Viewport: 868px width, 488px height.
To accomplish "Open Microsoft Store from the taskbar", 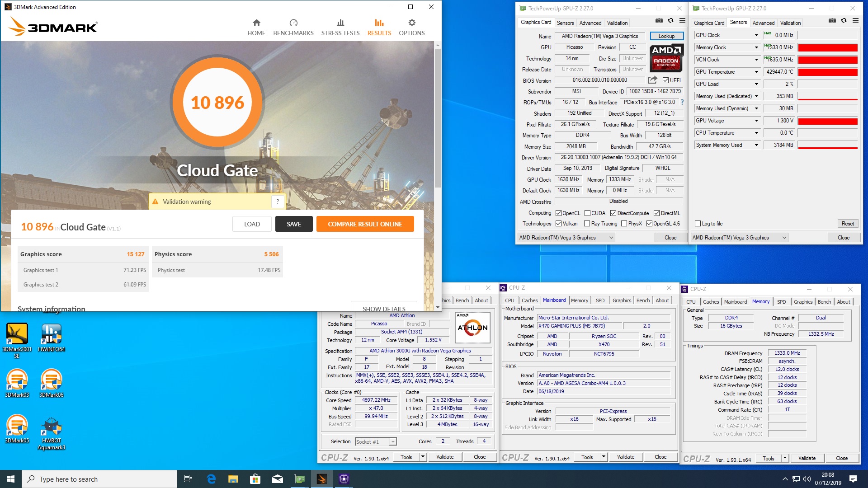I will [x=255, y=479].
